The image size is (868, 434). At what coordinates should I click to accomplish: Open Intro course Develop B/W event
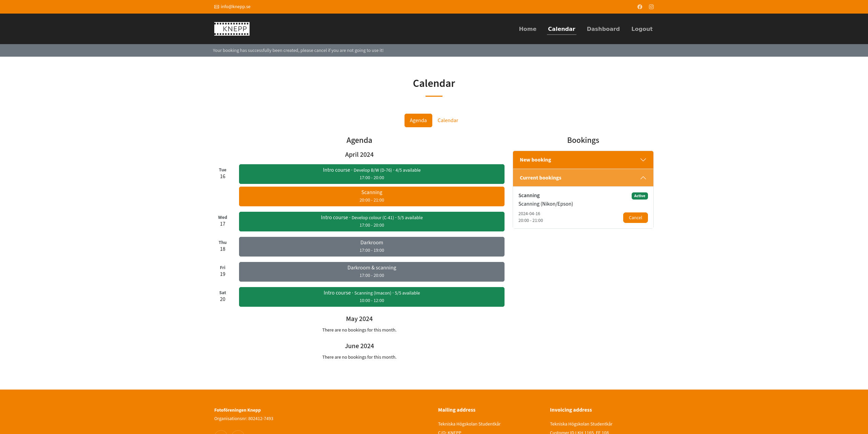click(372, 174)
